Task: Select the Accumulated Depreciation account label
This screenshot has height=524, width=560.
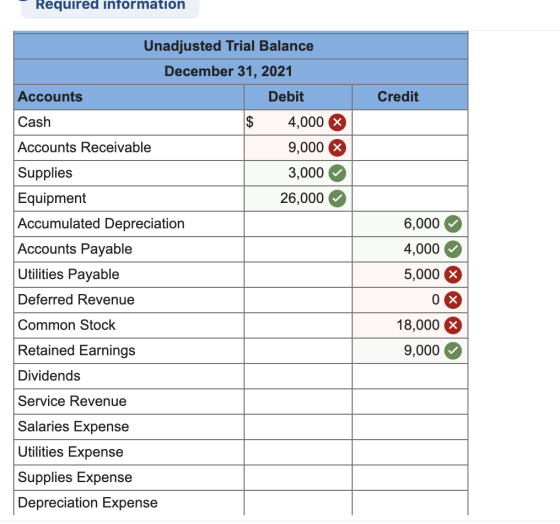Action: (101, 224)
